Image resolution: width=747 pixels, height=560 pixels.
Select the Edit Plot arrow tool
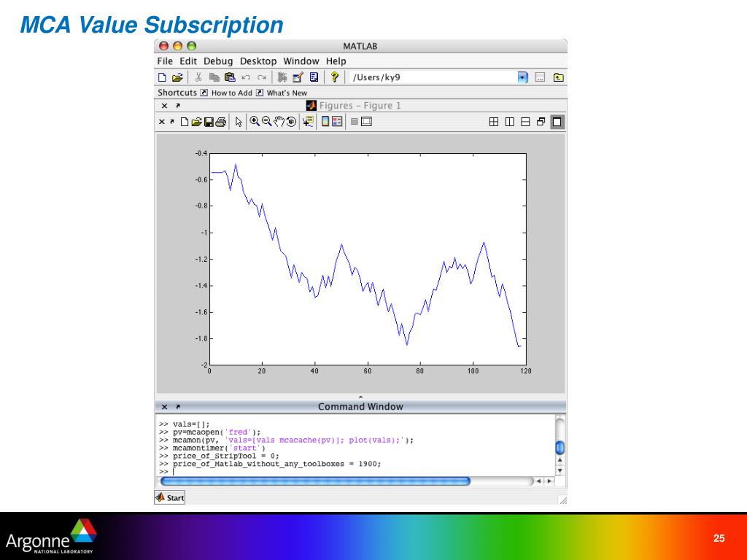click(x=239, y=122)
